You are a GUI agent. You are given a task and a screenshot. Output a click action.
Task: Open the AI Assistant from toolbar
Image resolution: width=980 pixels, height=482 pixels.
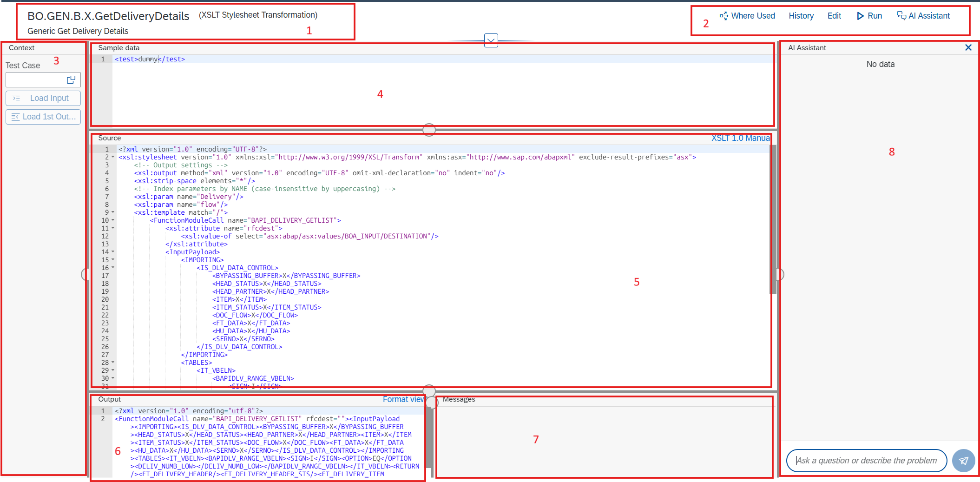point(923,16)
